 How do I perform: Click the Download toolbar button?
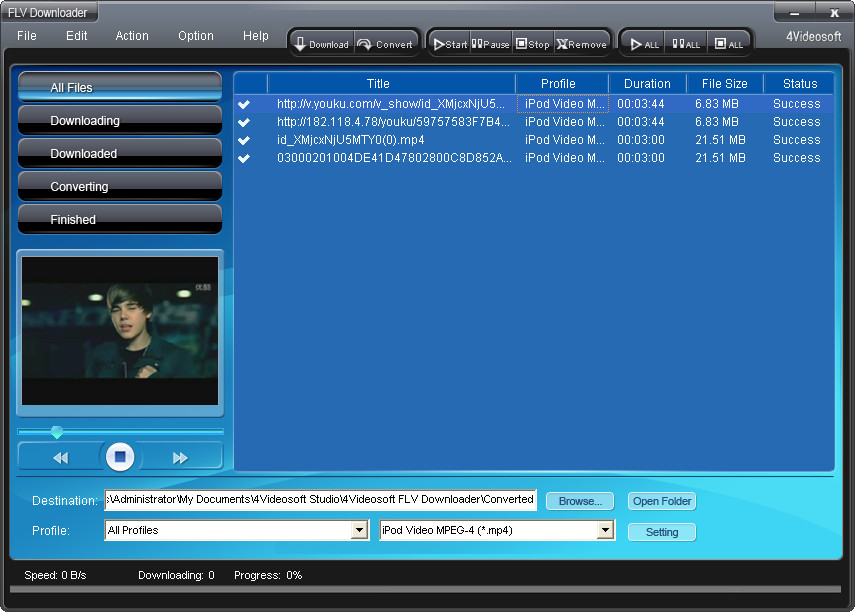coord(322,44)
